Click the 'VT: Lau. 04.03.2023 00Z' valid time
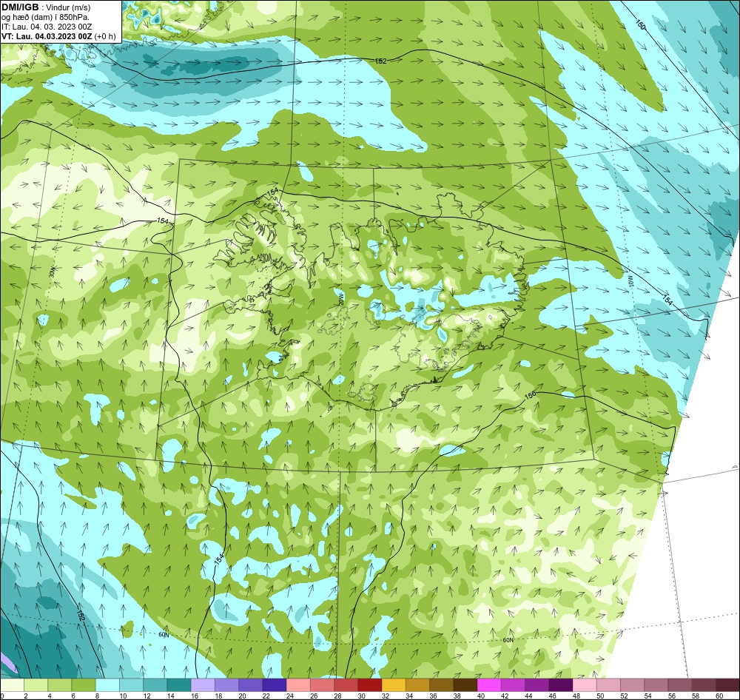The height and width of the screenshot is (700, 740). (x=47, y=36)
